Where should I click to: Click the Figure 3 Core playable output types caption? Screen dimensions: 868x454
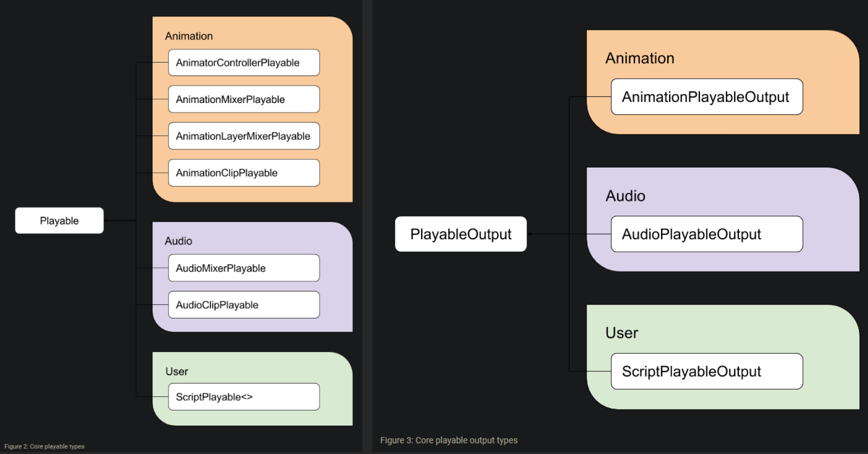(x=448, y=440)
